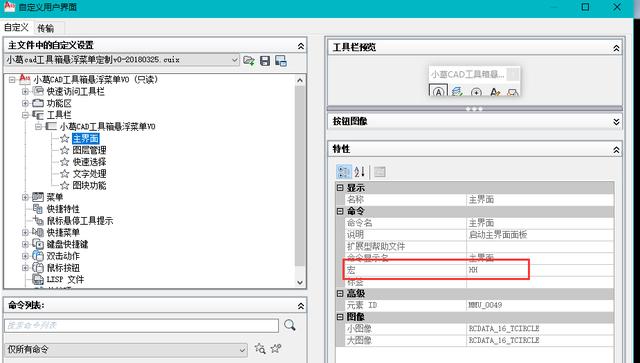This screenshot has height=363, width=640.
Task: Click the find command star-magnifier icon
Action: (260, 348)
